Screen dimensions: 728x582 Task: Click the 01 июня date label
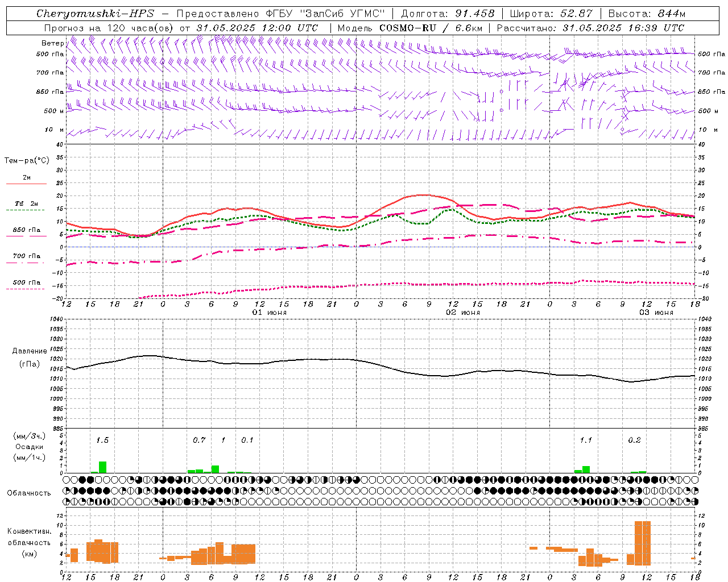270,313
